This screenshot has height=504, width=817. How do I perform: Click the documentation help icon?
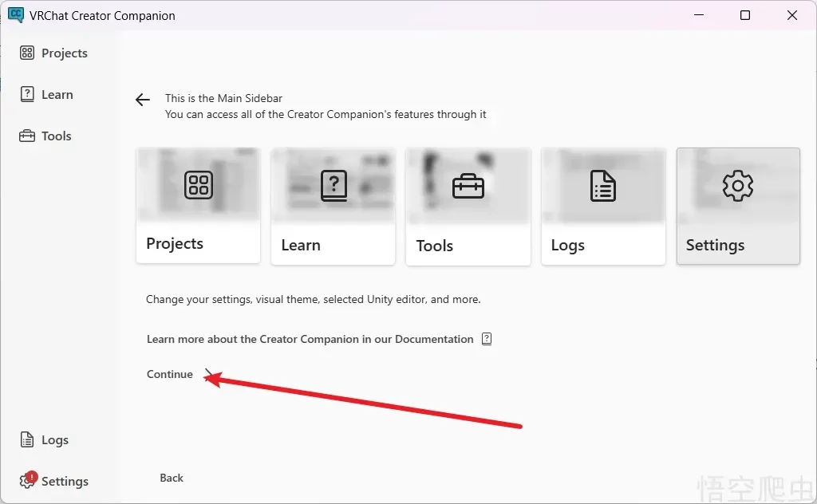tap(487, 339)
